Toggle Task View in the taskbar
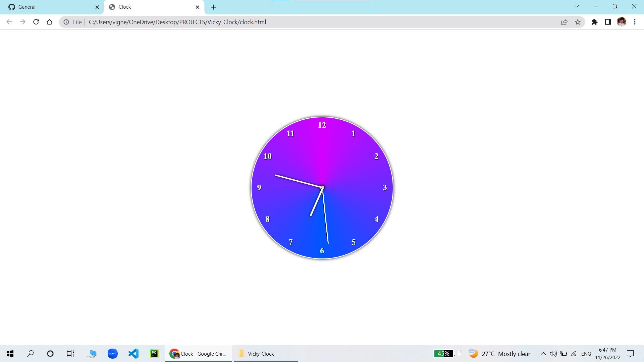Screen dimensions: 644x362 (70, 353)
